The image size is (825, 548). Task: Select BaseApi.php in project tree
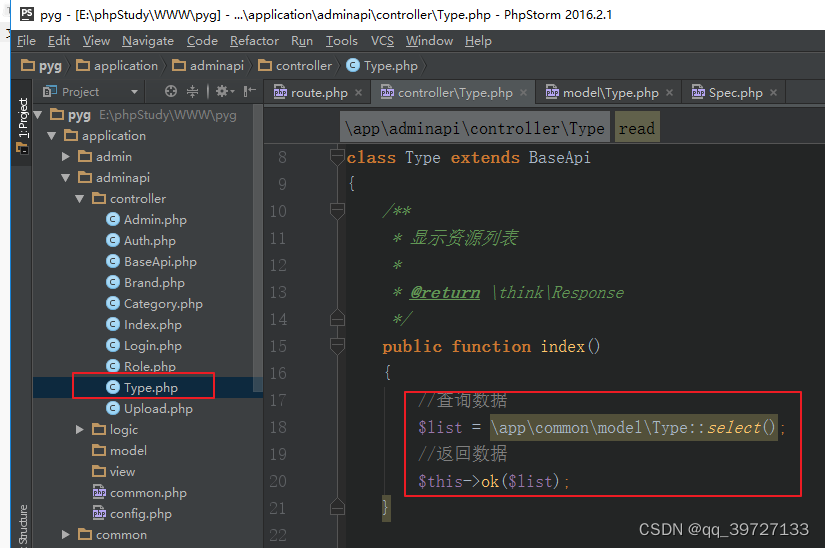coord(151,262)
